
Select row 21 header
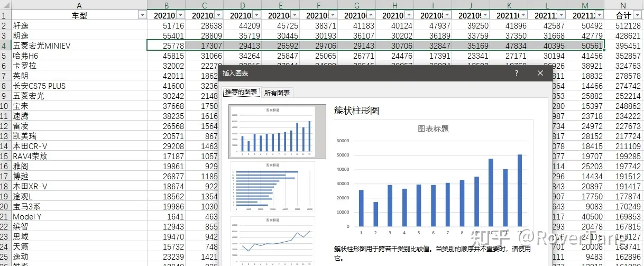pyautogui.click(x=5, y=216)
